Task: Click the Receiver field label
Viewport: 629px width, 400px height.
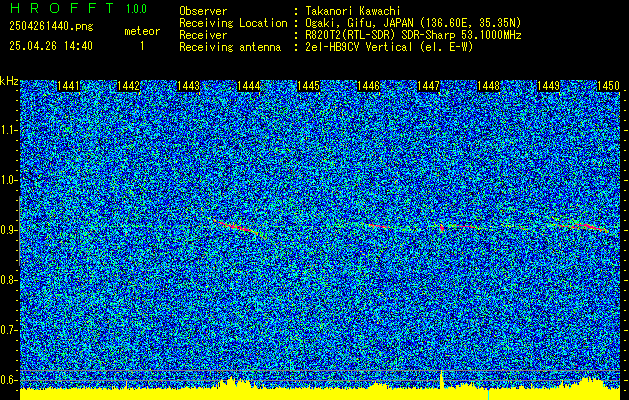Action: pos(203,35)
